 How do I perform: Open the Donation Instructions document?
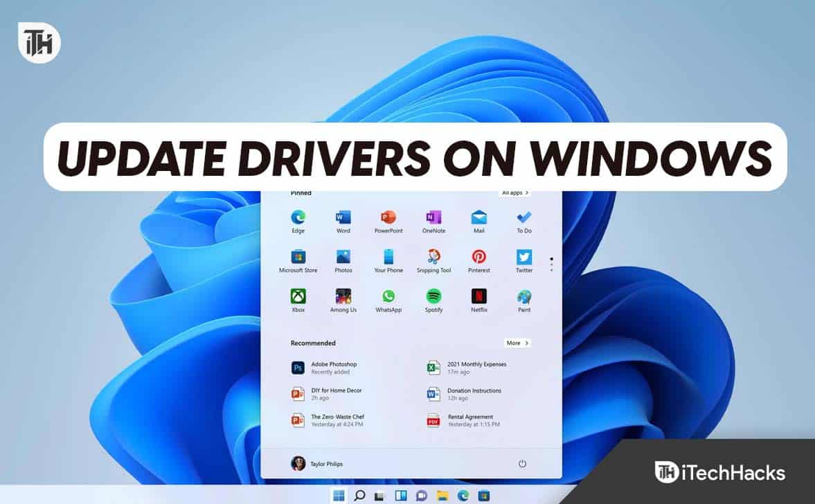point(464,394)
